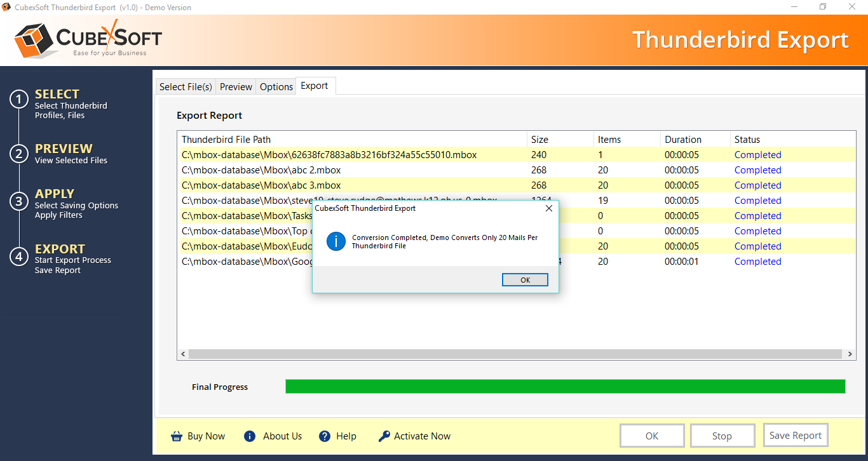The width and height of the screenshot is (868, 461).
Task: Select the abc 2.mbox file path
Action: pyautogui.click(x=261, y=170)
